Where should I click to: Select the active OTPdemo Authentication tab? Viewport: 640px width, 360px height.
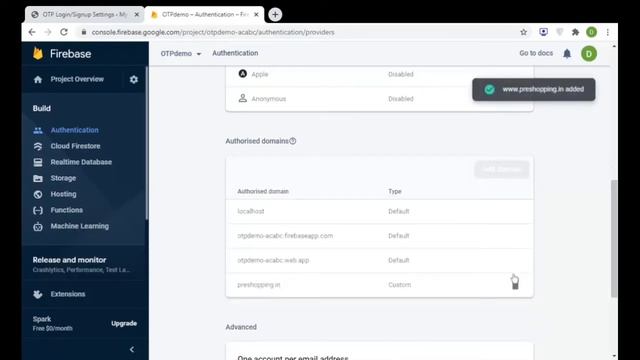pos(204,15)
